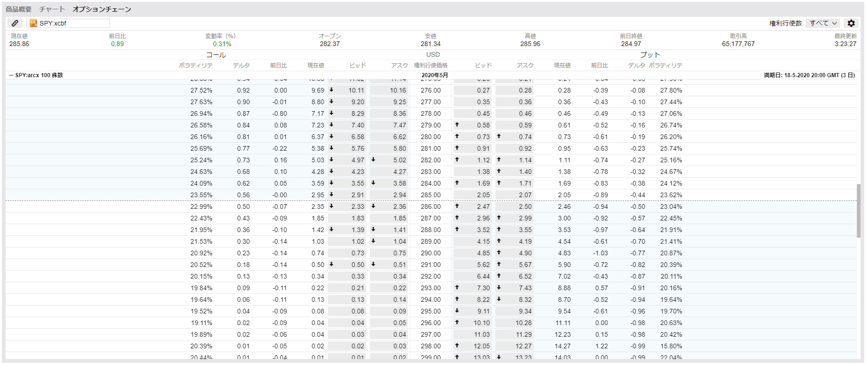Select the オプションチェーン tab
868x366 pixels.
102,9
